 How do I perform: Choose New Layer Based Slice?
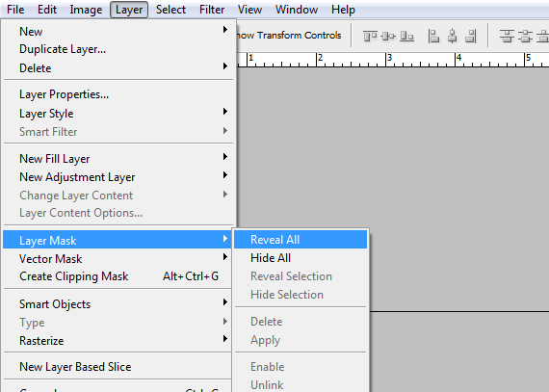tap(118, 367)
